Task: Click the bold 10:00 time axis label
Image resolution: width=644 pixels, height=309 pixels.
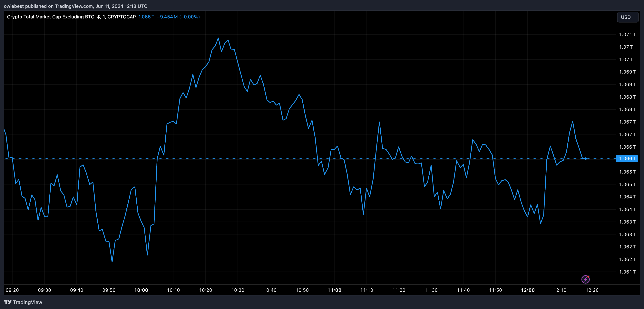Action: (x=141, y=290)
